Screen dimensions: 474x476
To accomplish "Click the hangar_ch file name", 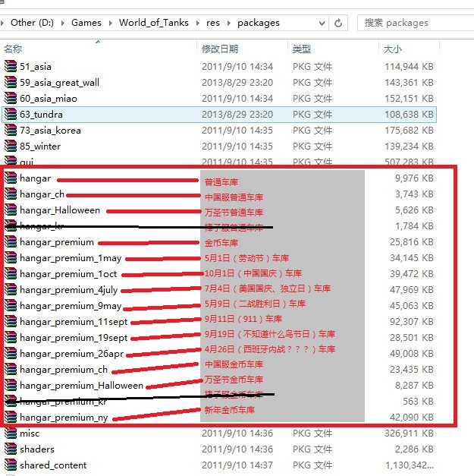I will 42,194.
